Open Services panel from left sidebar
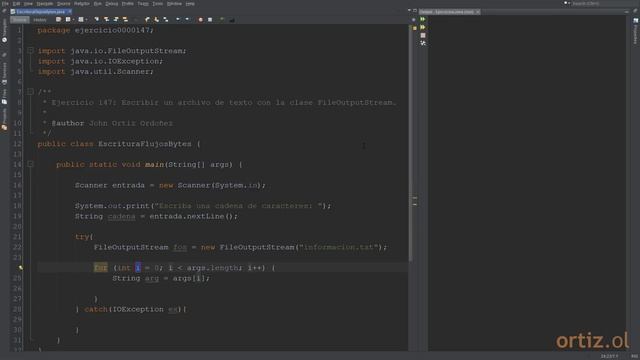This screenshot has height=360, width=640. 4,73
